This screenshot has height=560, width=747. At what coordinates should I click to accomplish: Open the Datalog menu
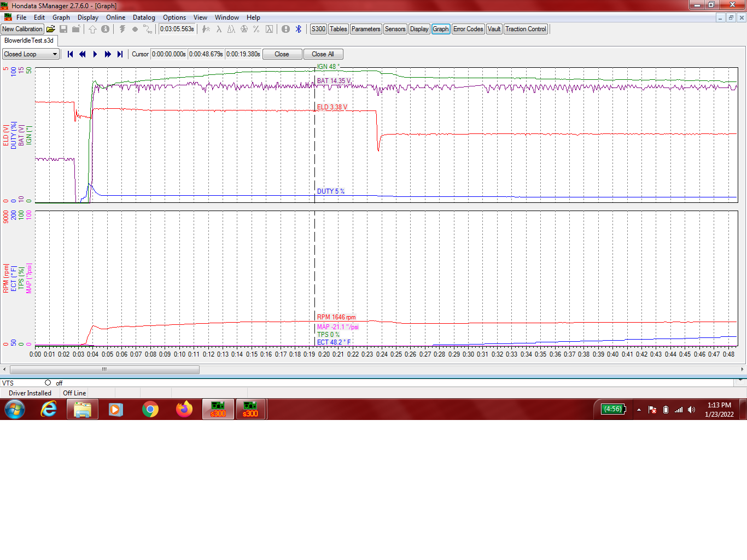tap(144, 17)
